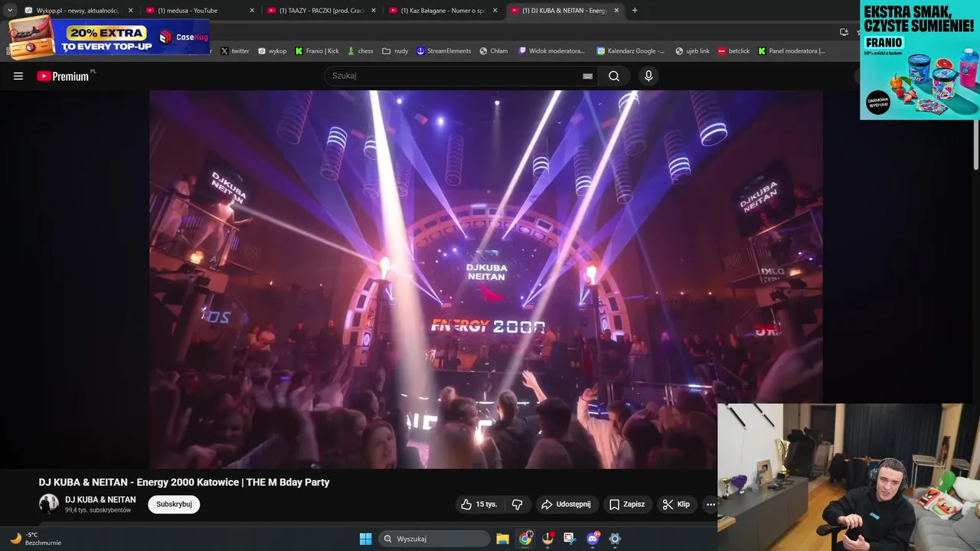Image resolution: width=980 pixels, height=551 pixels.
Task: Close the TAAZY - PACZKI tab
Action: tap(374, 11)
